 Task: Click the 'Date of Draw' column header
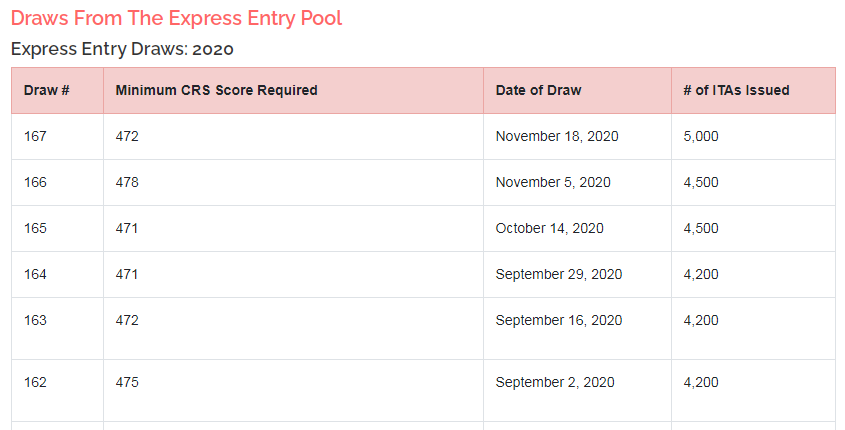click(x=538, y=90)
